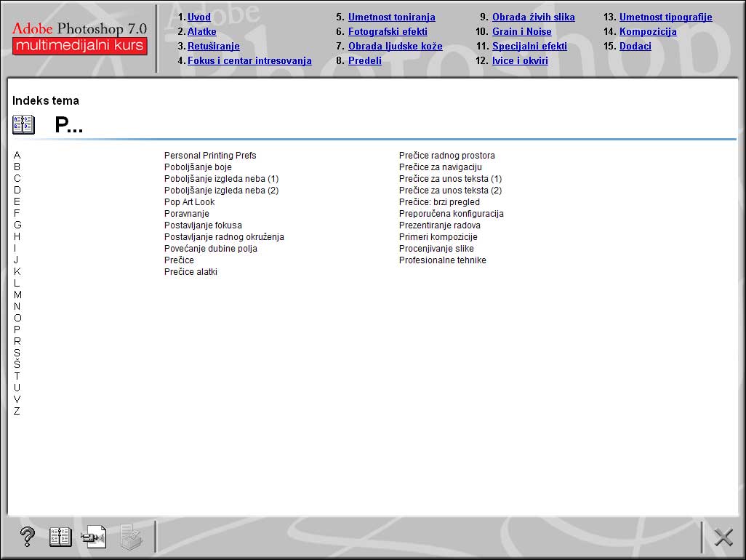Close the course with the X icon

point(723,537)
